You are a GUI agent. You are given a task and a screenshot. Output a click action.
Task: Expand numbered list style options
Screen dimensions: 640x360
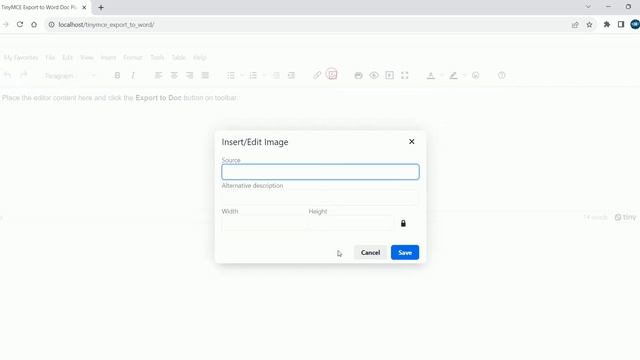(264, 76)
